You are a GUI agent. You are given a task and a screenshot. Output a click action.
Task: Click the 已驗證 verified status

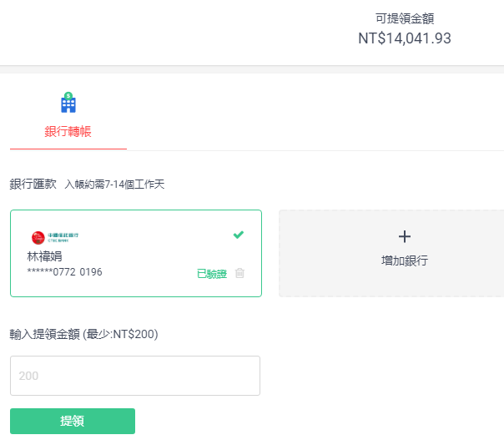[211, 274]
